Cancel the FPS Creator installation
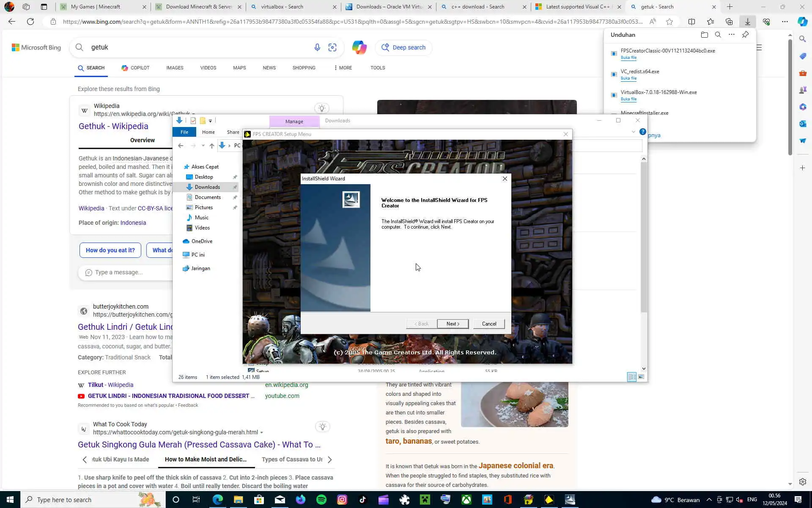 point(489,324)
